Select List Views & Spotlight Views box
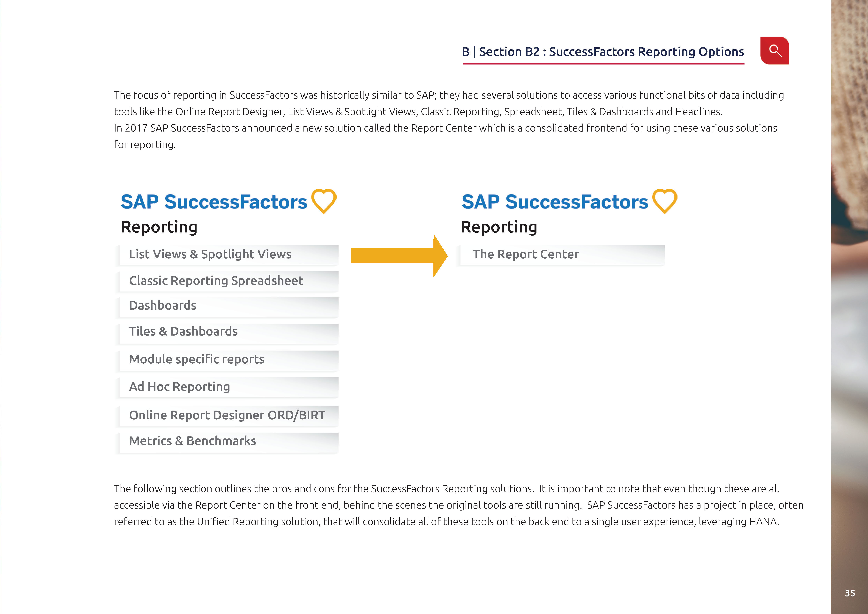 (x=227, y=255)
